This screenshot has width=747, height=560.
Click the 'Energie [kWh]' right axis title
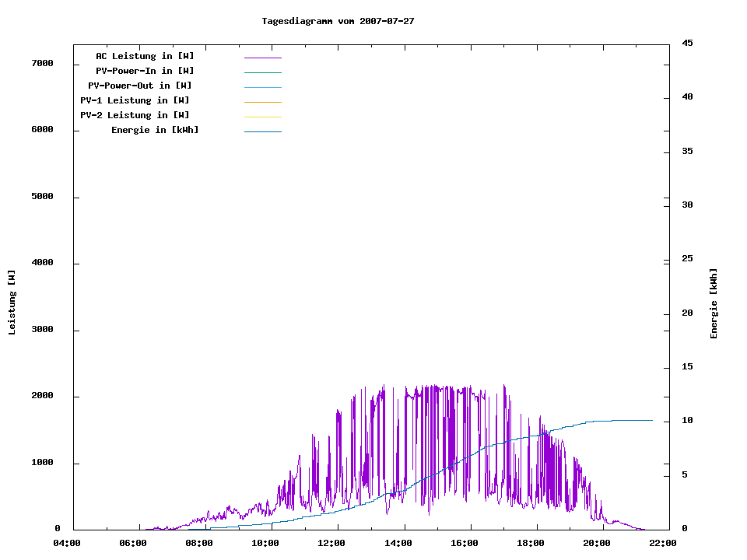(x=714, y=303)
